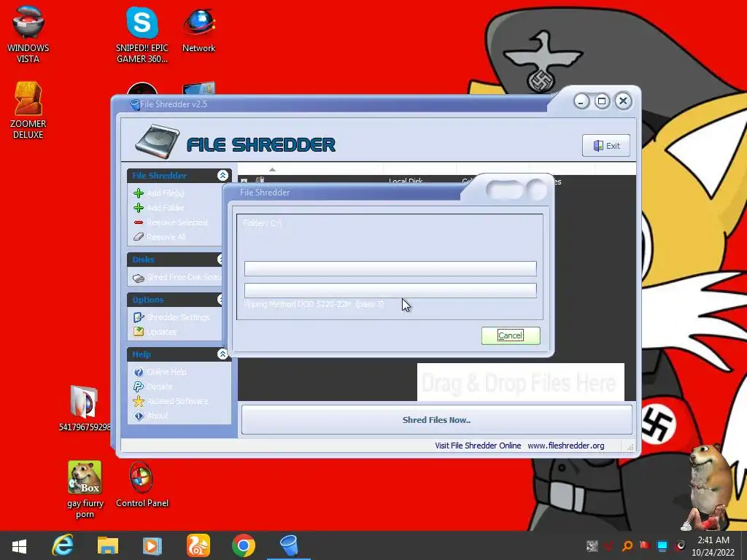This screenshot has height=560, width=747.
Task: Open www.fileshredder.org link
Action: click(x=566, y=446)
